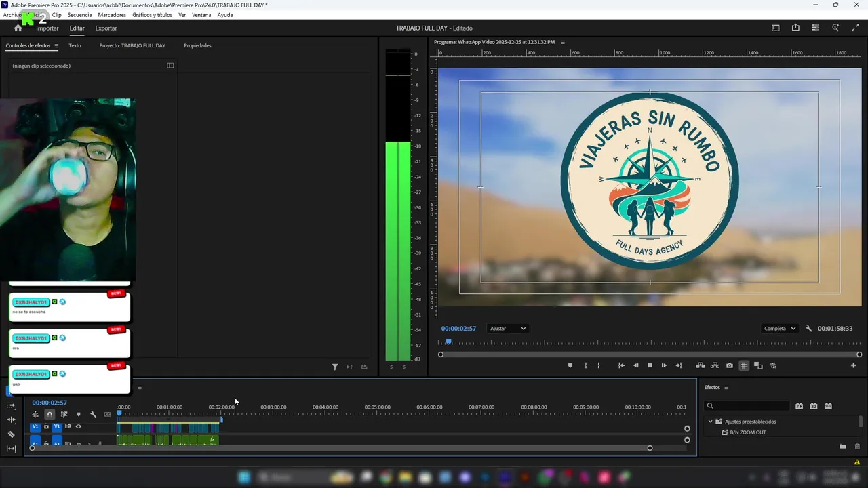Filter effects by accelerated effects icon
Image resolution: width=868 pixels, height=488 pixels.
click(799, 406)
